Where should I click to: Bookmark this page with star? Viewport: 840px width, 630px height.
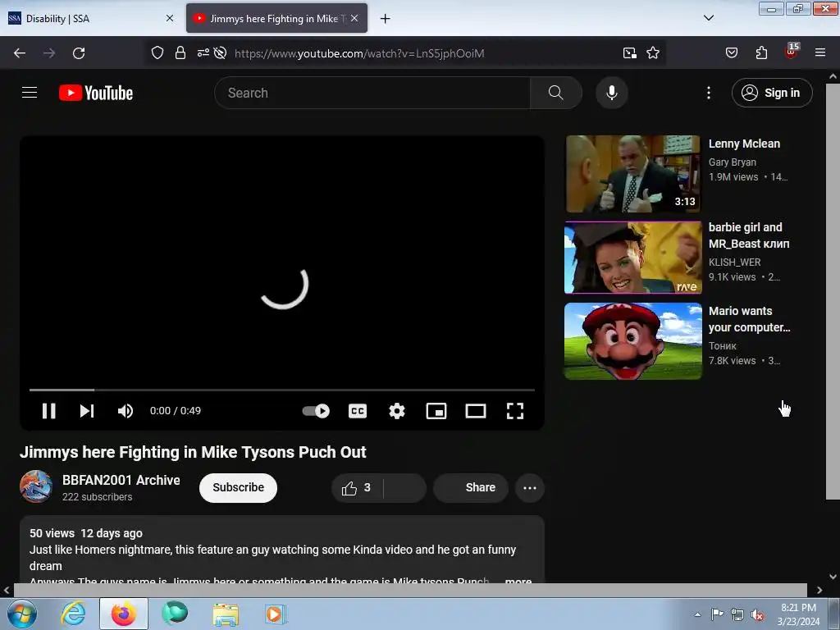pos(652,52)
